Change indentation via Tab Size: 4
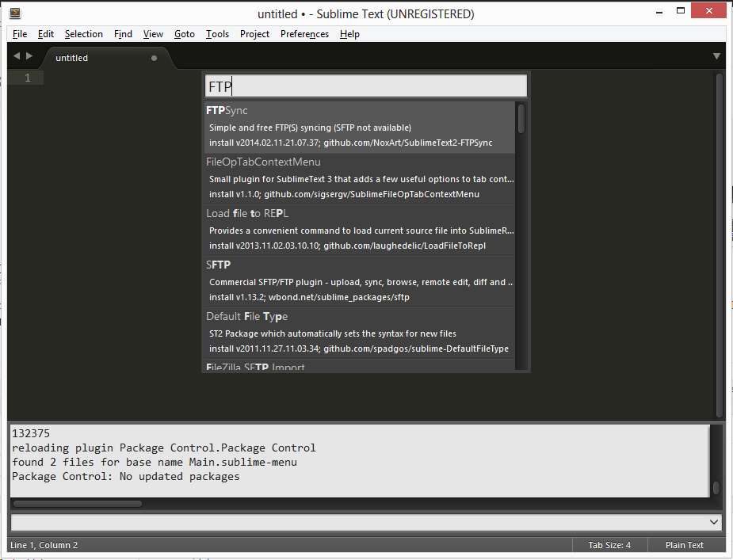Screen dimensions: 733x560 click(609, 545)
